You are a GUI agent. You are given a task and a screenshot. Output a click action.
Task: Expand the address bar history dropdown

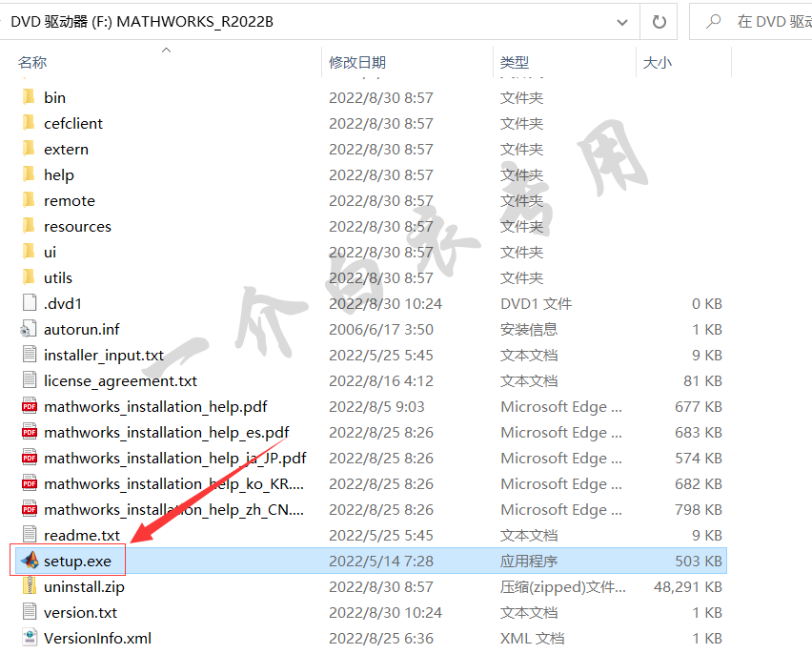click(622, 22)
